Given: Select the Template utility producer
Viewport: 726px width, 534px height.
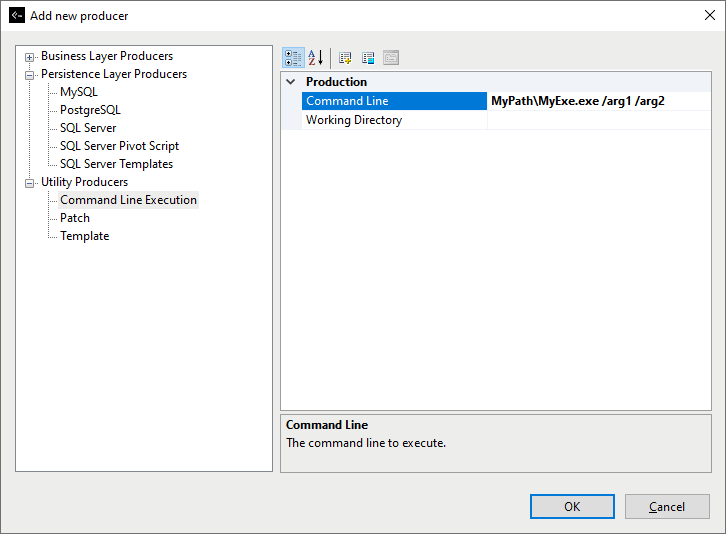Looking at the screenshot, I should 85,236.
